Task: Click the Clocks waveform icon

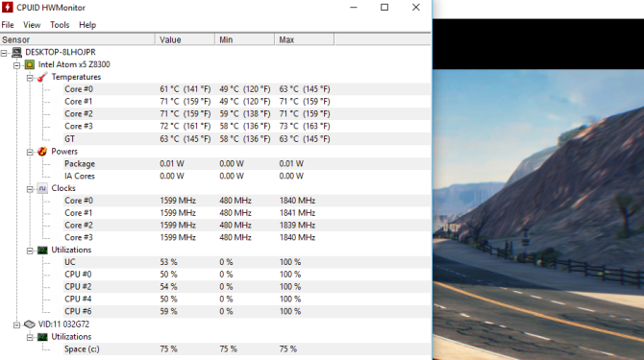Action: pyautogui.click(x=42, y=188)
